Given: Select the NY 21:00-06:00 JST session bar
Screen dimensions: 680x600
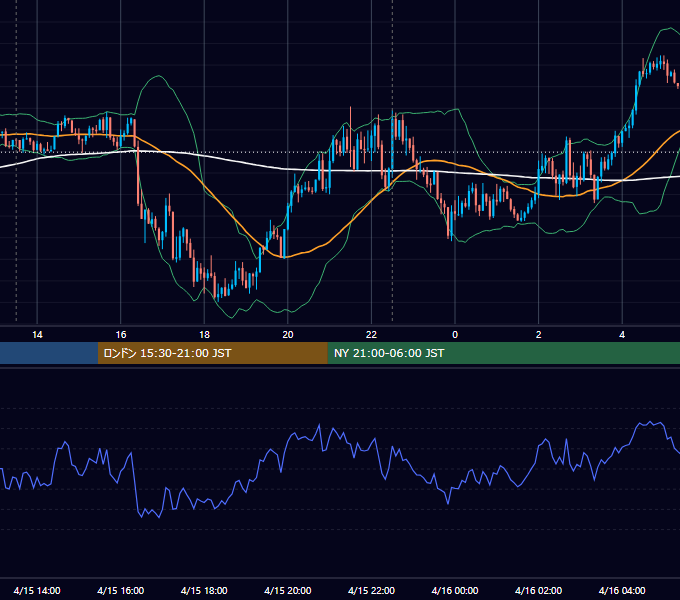Looking at the screenshot, I should point(503,353).
